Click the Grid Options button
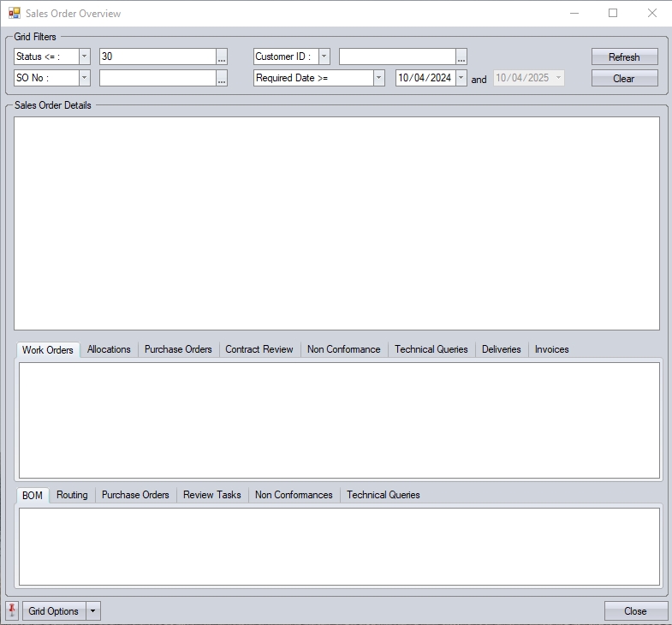The image size is (672, 625). 54,610
